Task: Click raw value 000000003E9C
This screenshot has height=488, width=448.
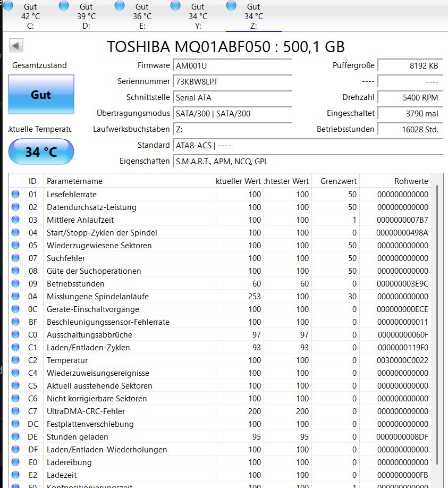Action: [403, 284]
